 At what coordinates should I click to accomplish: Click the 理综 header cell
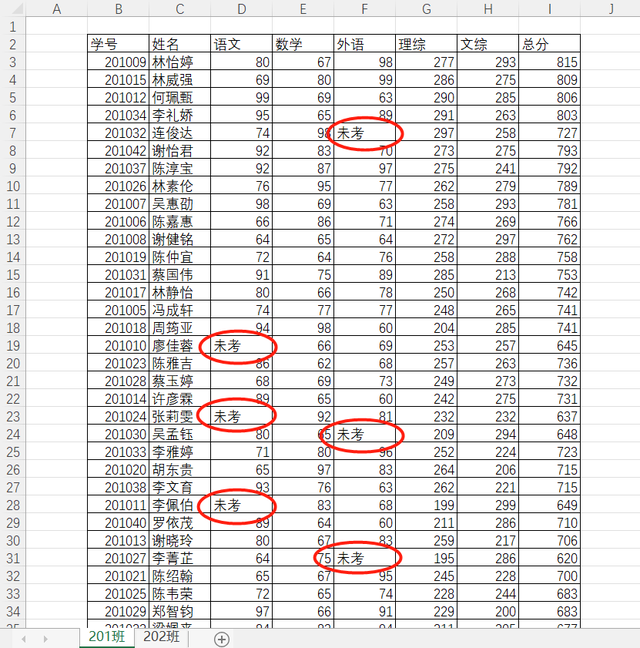tap(426, 44)
